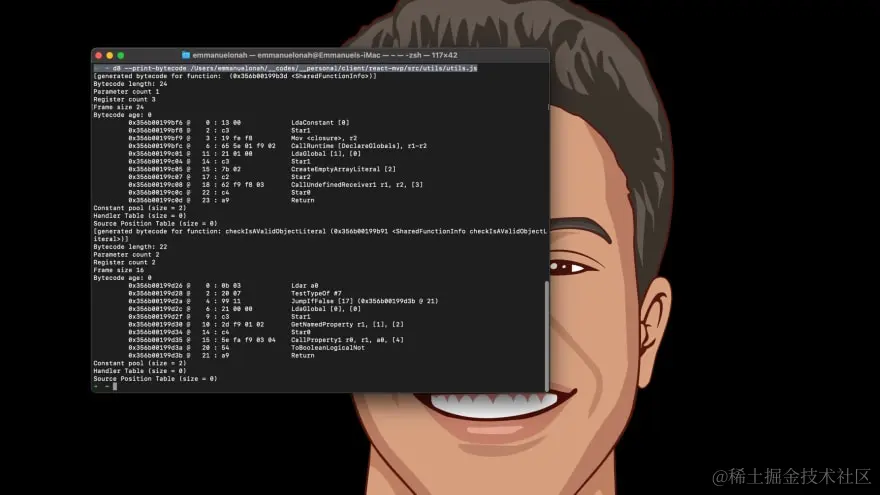Viewport: 880px width, 495px height.
Task: Close the terminal window with the red button
Action: coord(99,56)
